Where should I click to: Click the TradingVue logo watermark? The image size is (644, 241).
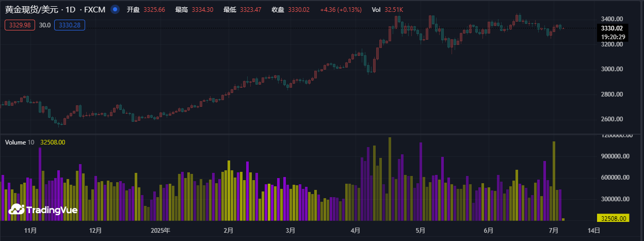pyautogui.click(x=43, y=210)
